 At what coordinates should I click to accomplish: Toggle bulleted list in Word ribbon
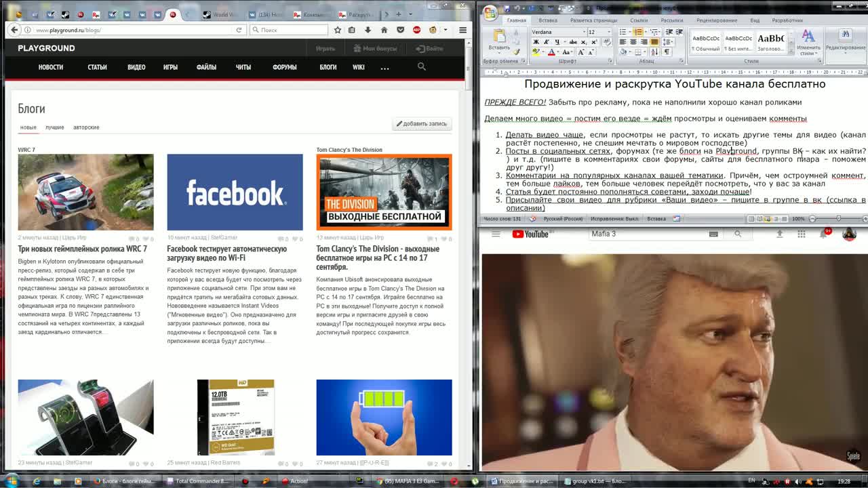coord(623,32)
